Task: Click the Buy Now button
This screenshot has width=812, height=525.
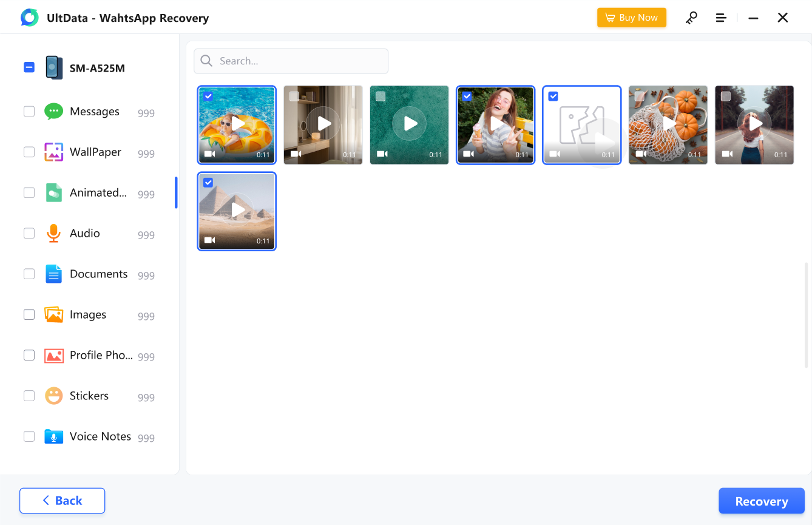Action: [631, 18]
